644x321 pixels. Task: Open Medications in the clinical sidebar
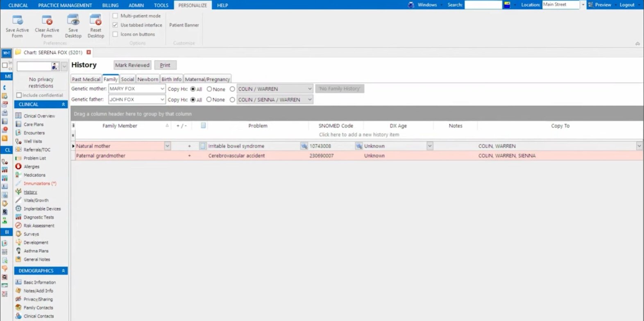[34, 175]
